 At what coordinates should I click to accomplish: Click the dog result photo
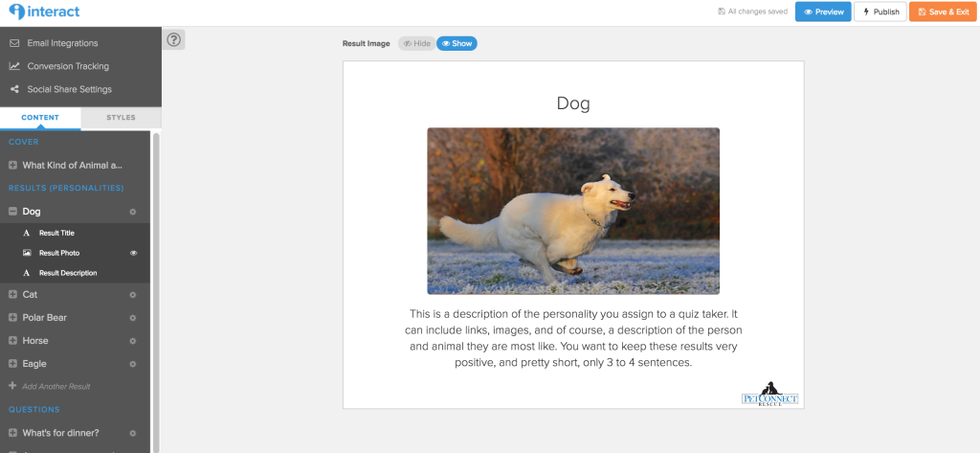coord(573,211)
